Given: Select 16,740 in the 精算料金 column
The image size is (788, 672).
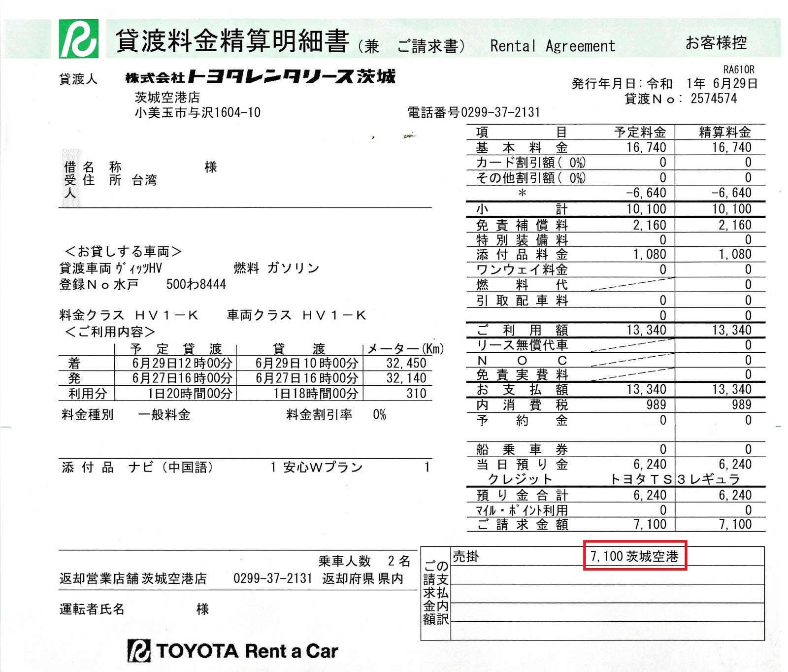Looking at the screenshot, I should 731,147.
